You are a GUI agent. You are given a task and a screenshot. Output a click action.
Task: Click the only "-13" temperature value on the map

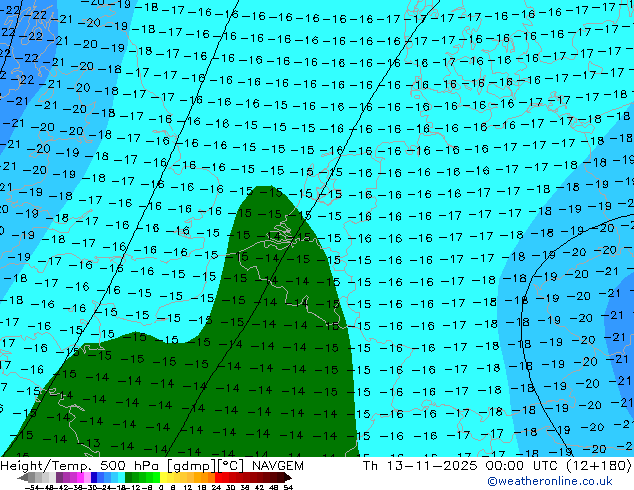[91, 443]
